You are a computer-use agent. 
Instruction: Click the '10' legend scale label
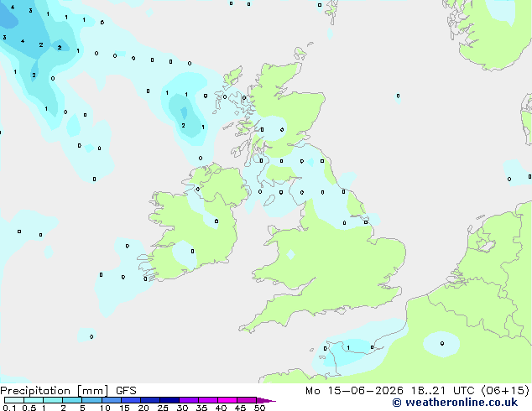[x=105, y=408]
